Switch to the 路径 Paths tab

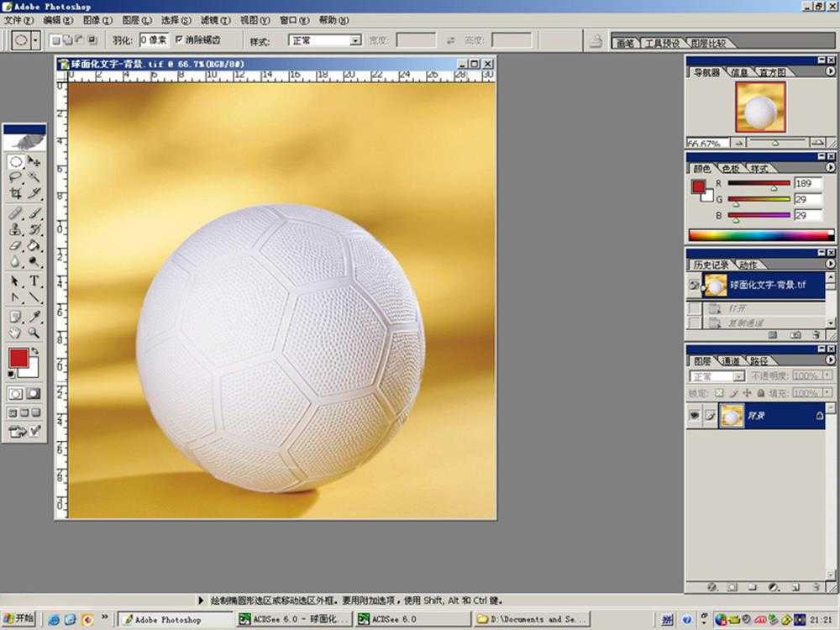pyautogui.click(x=759, y=361)
